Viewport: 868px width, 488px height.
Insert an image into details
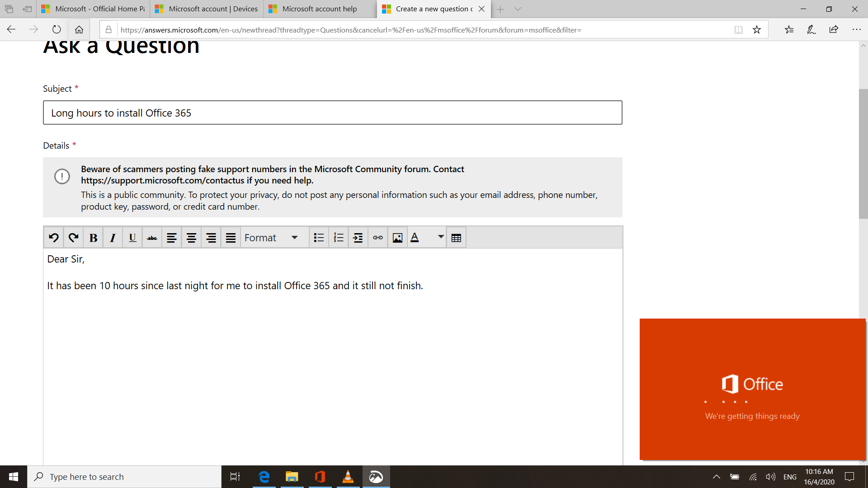(x=397, y=238)
